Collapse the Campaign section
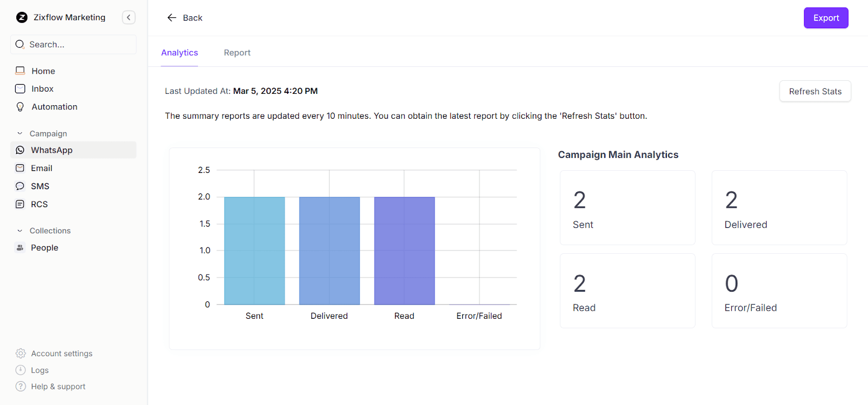The height and width of the screenshot is (405, 868). (20, 133)
